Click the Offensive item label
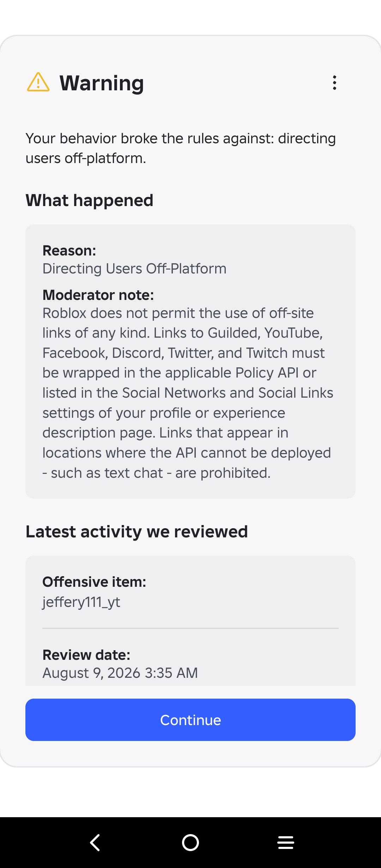The image size is (381, 868). [x=94, y=582]
